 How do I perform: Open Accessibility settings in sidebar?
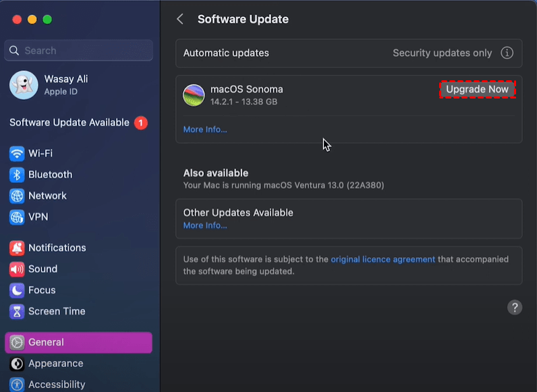pos(56,385)
